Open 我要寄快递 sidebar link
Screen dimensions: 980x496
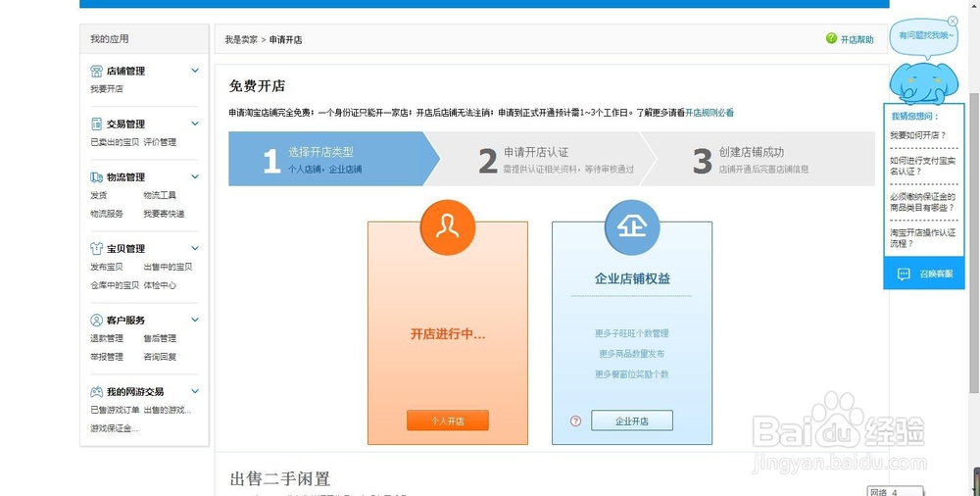pyautogui.click(x=165, y=214)
